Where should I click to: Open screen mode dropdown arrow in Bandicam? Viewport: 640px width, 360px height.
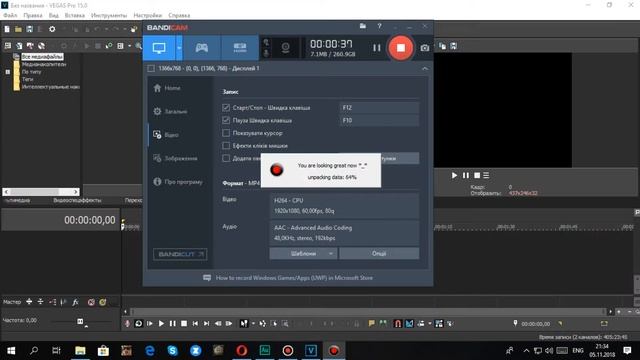(179, 48)
